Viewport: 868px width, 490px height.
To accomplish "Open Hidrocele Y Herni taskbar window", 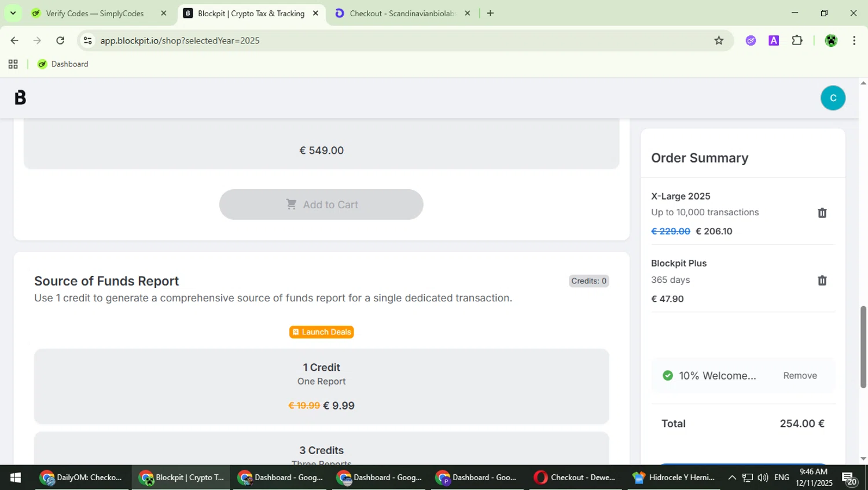I will click(x=675, y=477).
